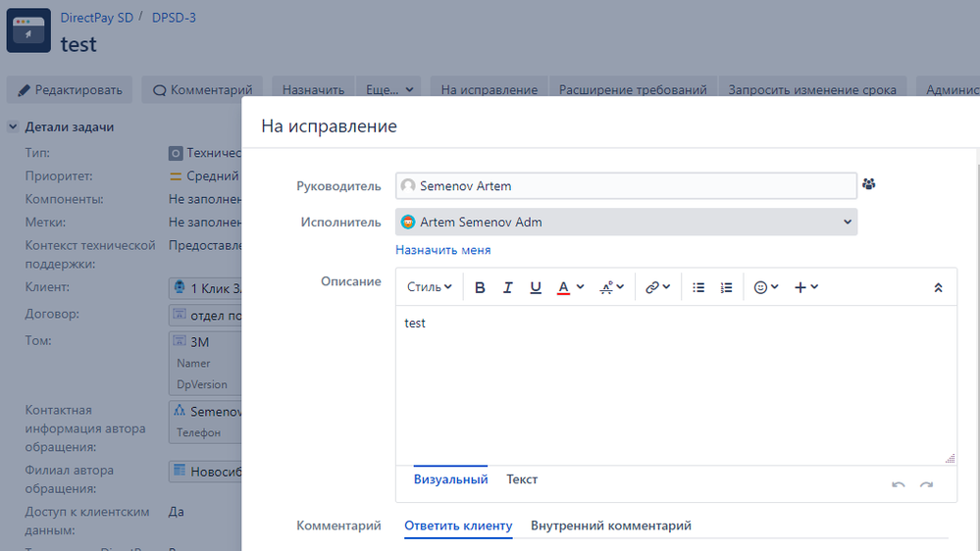Screen dimensions: 980x551
Task: Click the editor resize handle corner
Action: point(950,459)
